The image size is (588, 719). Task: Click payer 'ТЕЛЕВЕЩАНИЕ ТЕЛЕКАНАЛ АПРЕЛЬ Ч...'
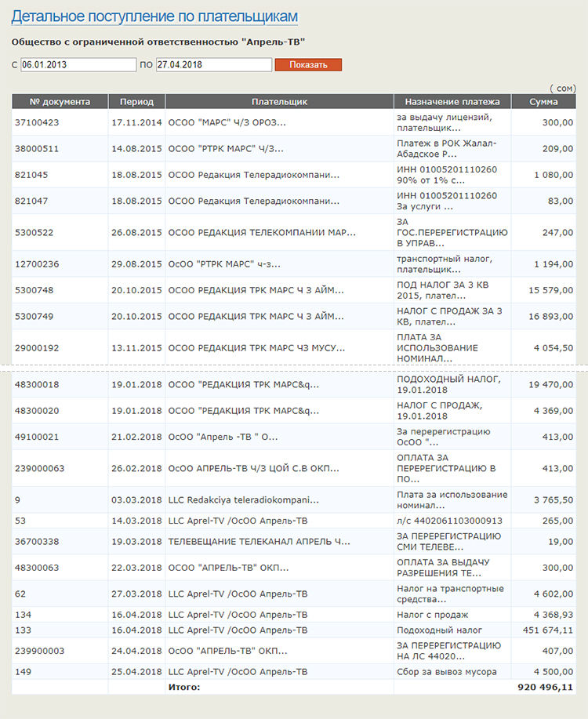point(260,541)
